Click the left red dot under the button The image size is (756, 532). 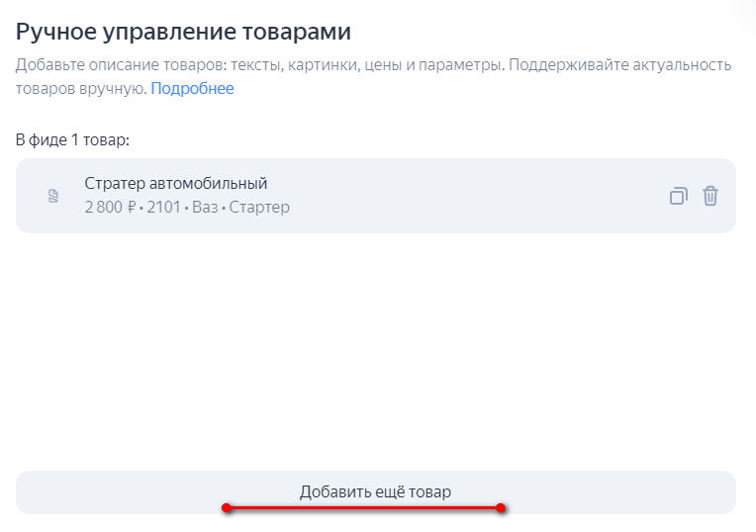[x=227, y=508]
